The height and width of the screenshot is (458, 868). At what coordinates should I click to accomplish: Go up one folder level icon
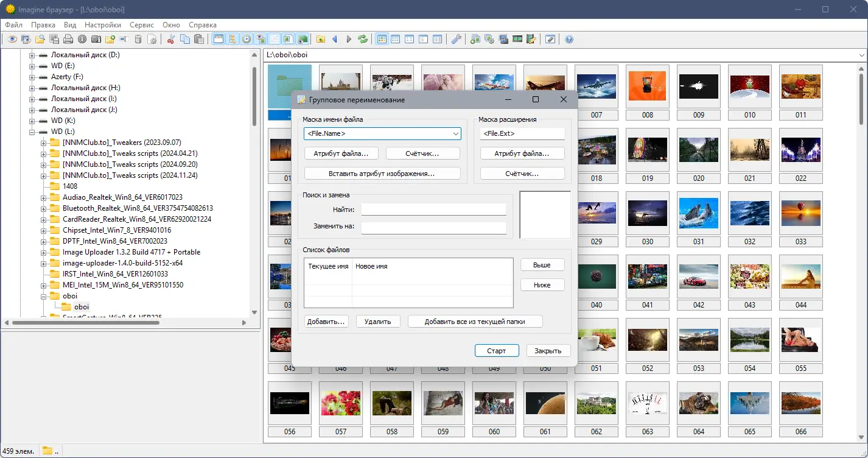321,39
